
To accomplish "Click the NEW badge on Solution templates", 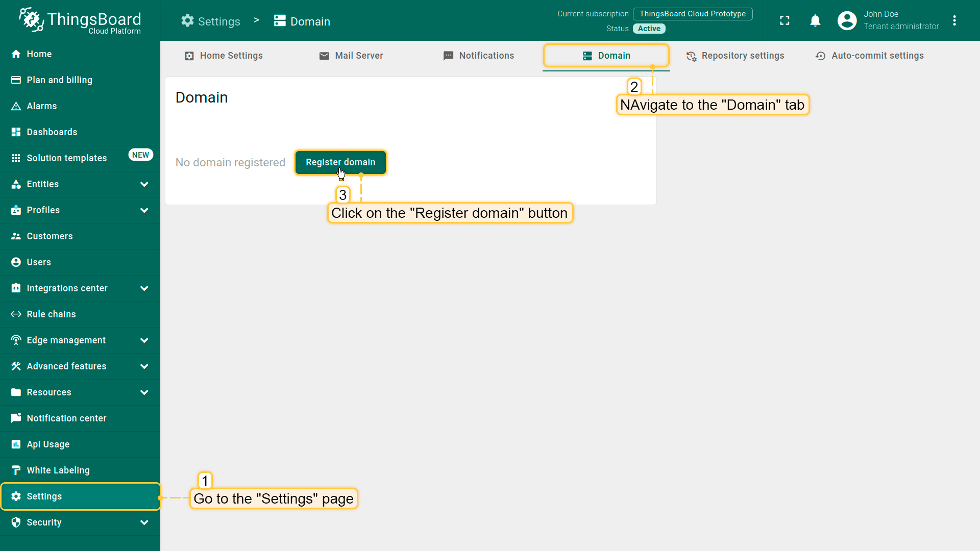I will click(140, 155).
